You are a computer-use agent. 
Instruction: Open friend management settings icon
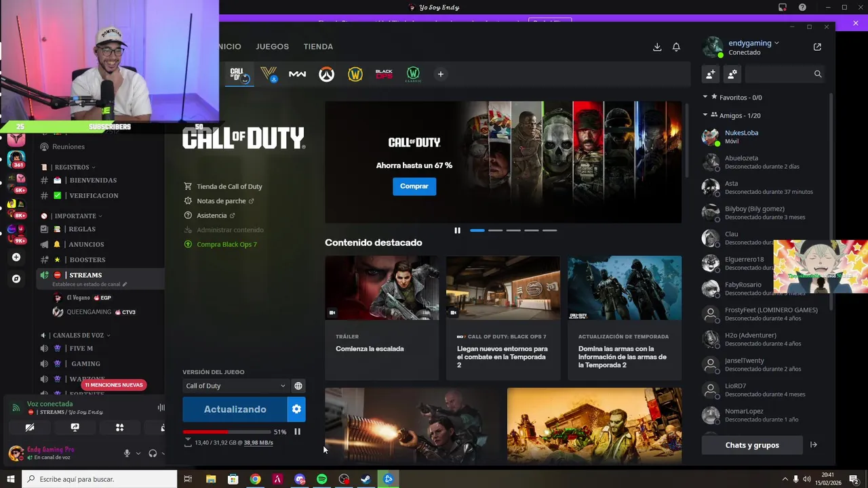[x=732, y=74]
